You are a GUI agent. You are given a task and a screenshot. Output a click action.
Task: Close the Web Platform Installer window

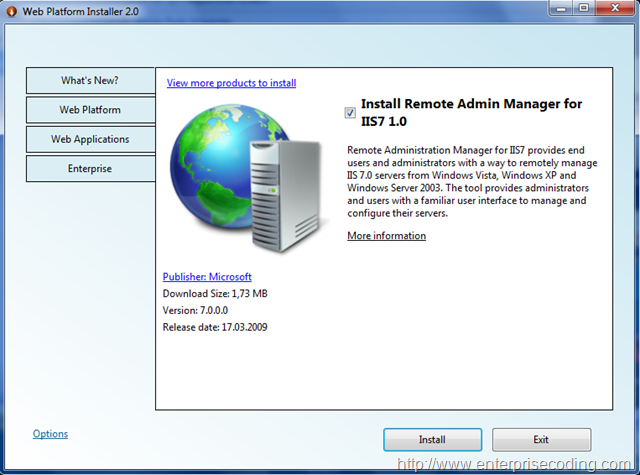tap(615, 8)
